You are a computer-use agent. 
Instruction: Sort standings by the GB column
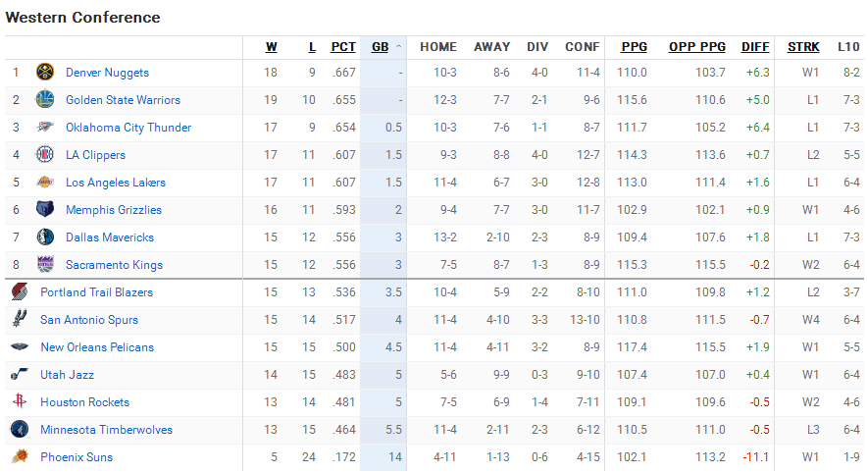click(381, 47)
